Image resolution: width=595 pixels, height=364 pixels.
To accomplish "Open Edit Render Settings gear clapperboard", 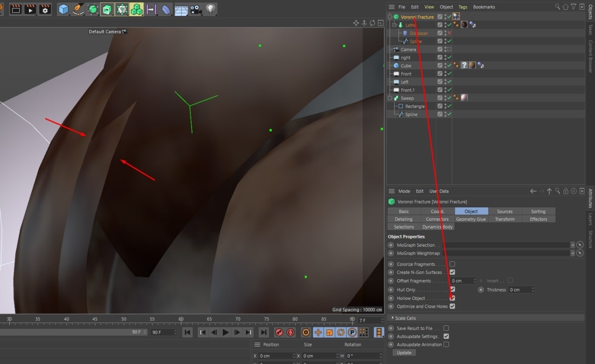I will 45,9.
